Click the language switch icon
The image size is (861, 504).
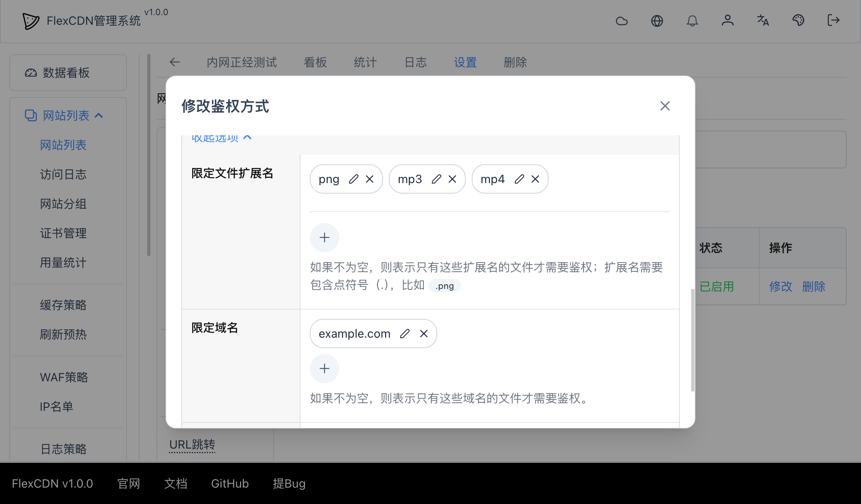(x=763, y=21)
